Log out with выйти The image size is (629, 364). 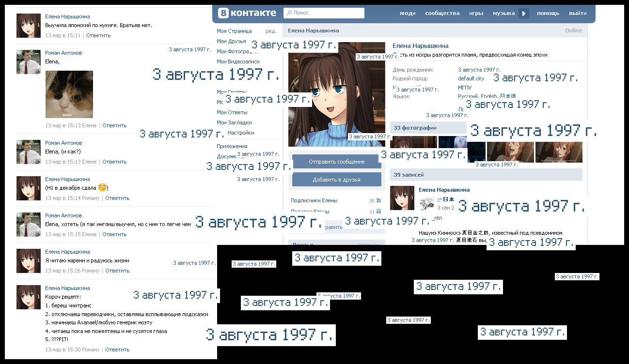point(578,13)
